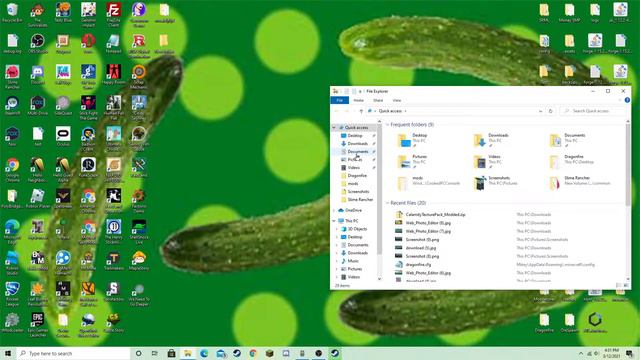Viewport: 640px width, 360px height.
Task: Click the Cortana circle on the taskbar
Action: (x=138, y=353)
